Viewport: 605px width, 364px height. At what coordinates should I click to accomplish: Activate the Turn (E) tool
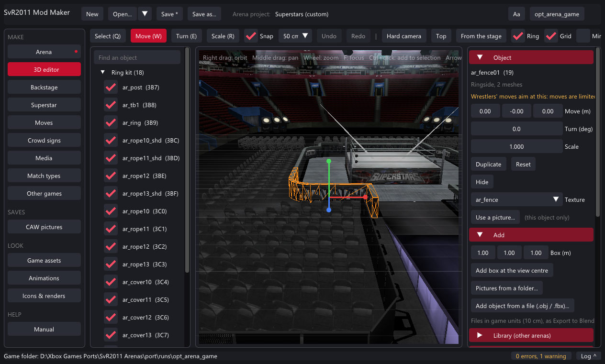(186, 36)
